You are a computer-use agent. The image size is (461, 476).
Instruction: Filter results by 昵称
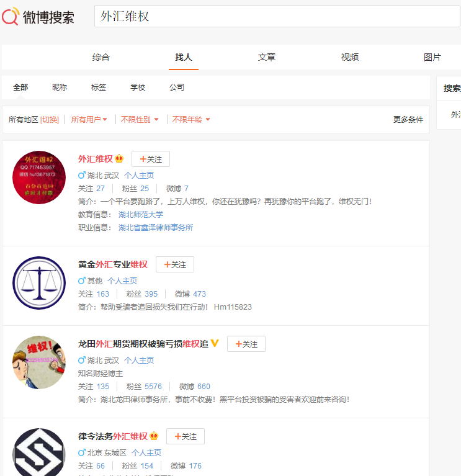60,88
